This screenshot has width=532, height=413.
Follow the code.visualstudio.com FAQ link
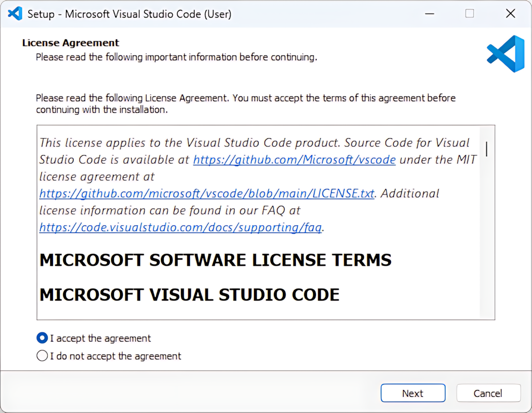click(x=180, y=227)
